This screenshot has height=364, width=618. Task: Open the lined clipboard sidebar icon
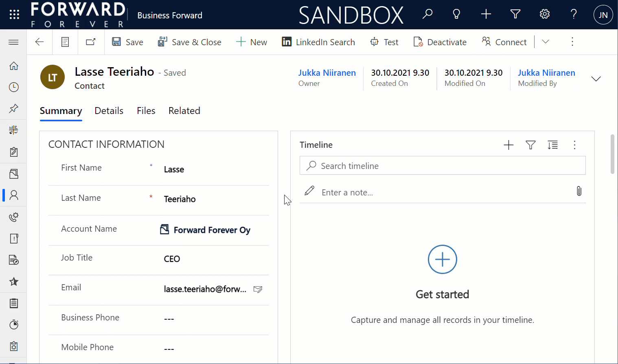coord(14,303)
